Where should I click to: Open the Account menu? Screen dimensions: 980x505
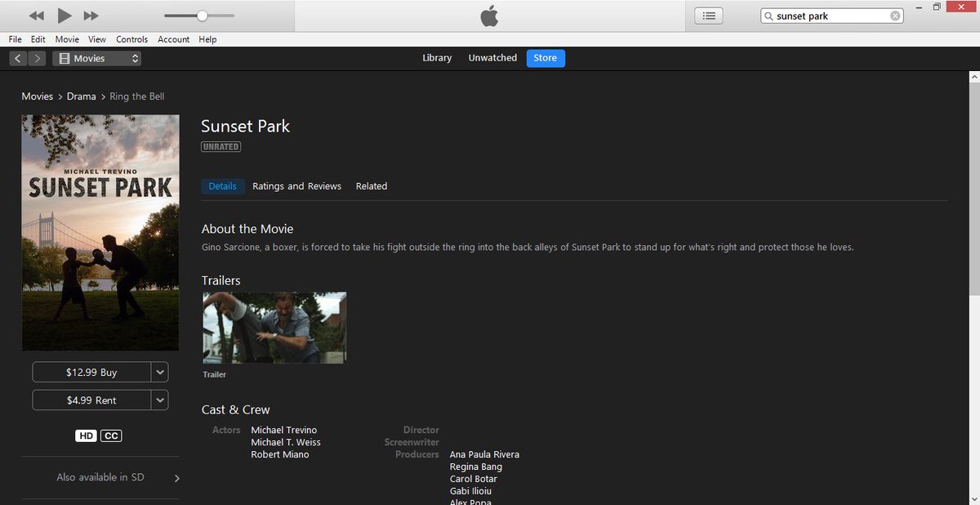[x=173, y=39]
